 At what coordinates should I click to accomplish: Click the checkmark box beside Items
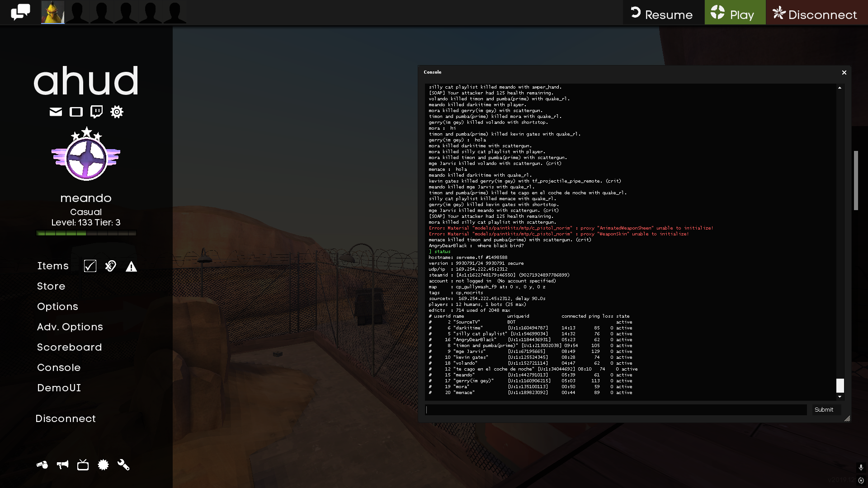(x=90, y=266)
